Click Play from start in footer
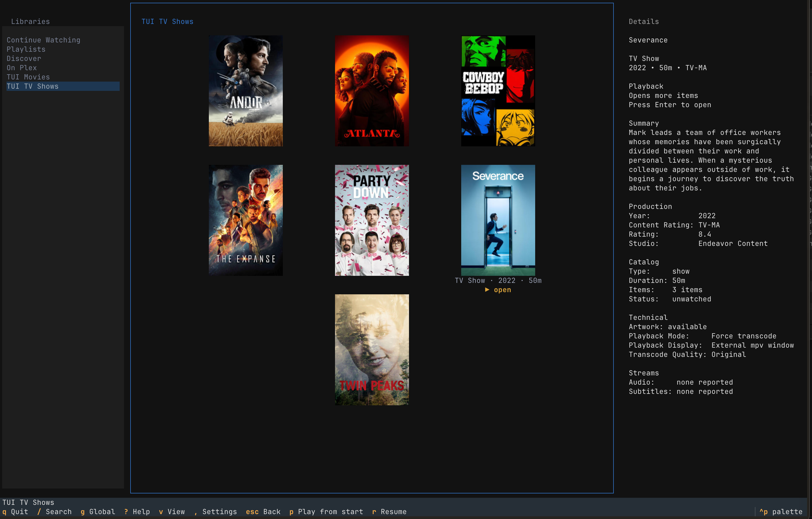 pos(326,512)
